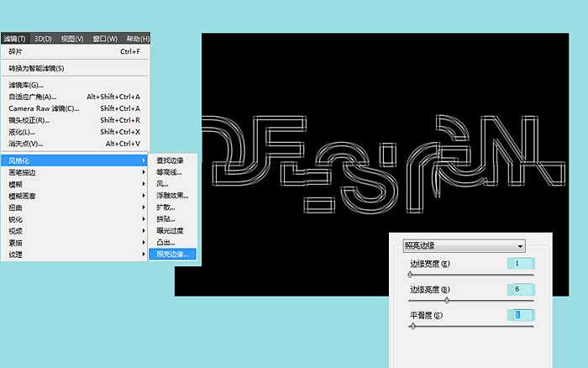
Task: Open the 滤镜(T) filter menu
Action: tap(14, 39)
